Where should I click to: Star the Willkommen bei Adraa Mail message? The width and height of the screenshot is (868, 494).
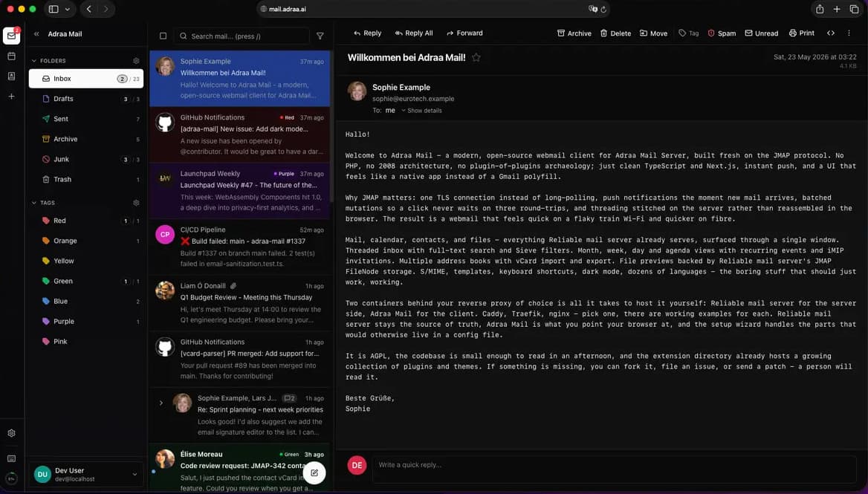pyautogui.click(x=476, y=57)
